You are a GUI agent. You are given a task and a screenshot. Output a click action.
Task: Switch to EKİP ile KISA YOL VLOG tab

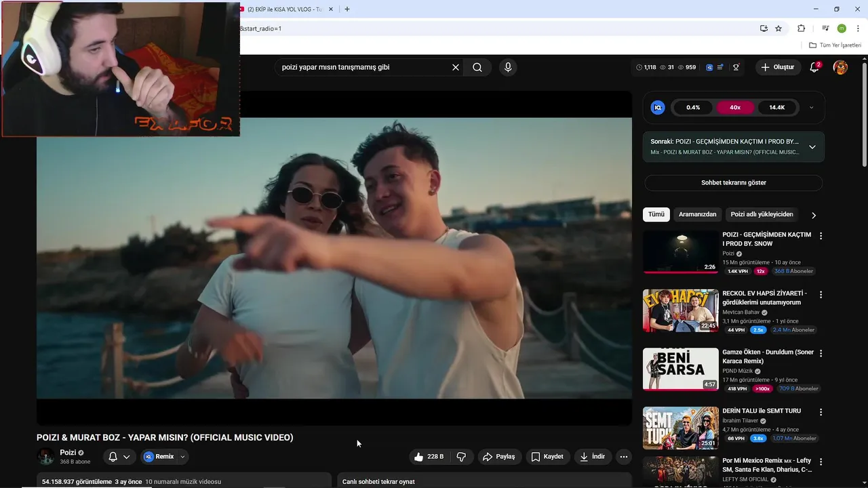285,9
